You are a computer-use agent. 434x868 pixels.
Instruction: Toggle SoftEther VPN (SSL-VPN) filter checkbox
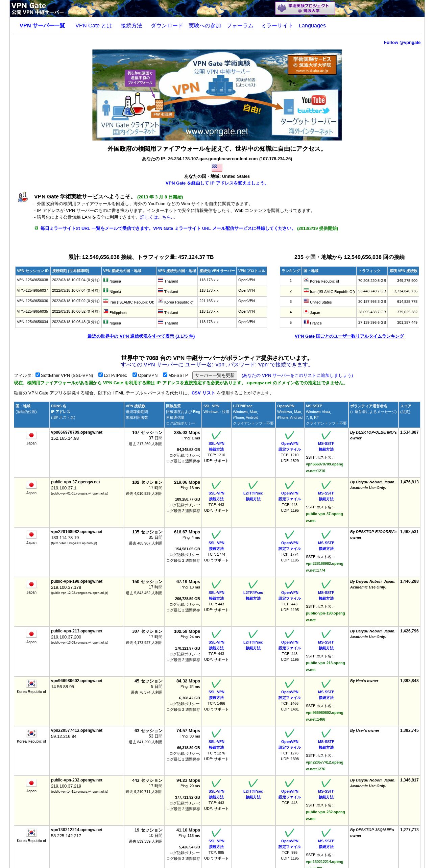click(38, 375)
